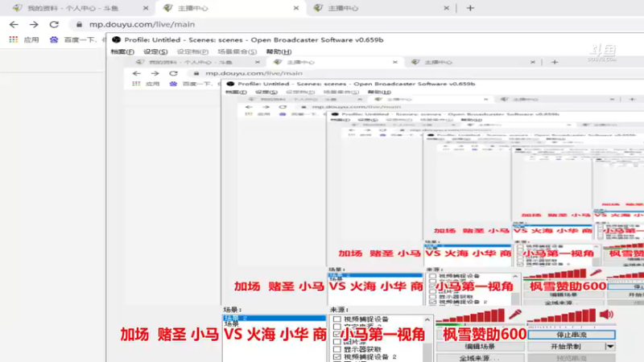The height and width of the screenshot is (362, 644).
Task: Open the 帮助(H) menu in OBS
Action: coord(279,51)
